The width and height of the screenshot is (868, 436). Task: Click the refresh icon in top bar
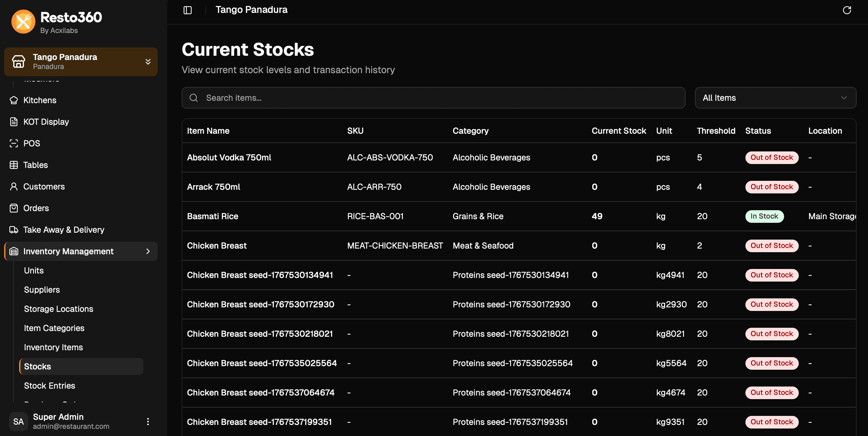[847, 10]
